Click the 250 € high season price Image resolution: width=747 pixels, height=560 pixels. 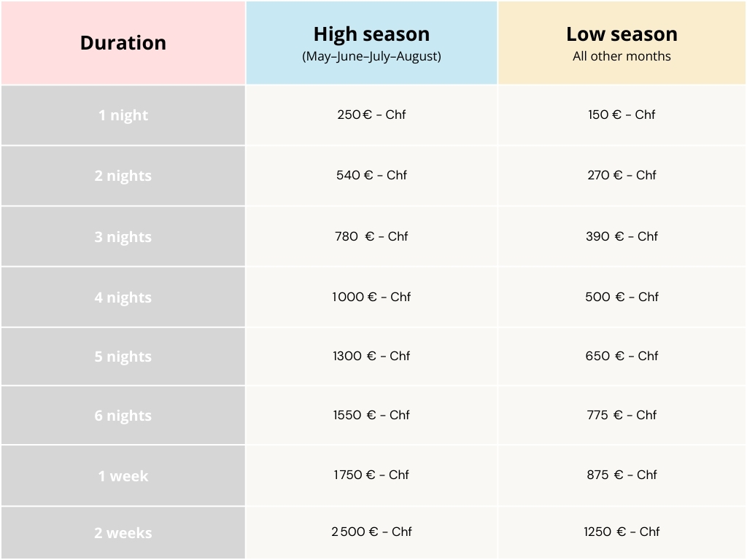pos(371,114)
